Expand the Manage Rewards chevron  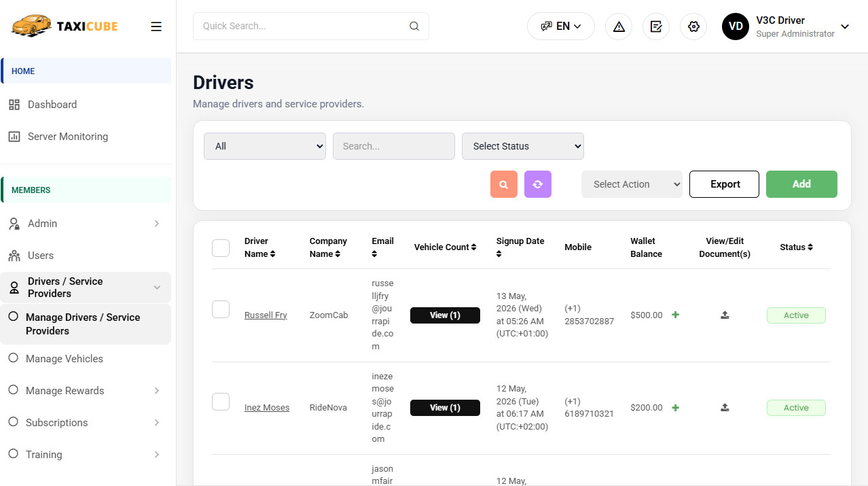click(x=157, y=391)
